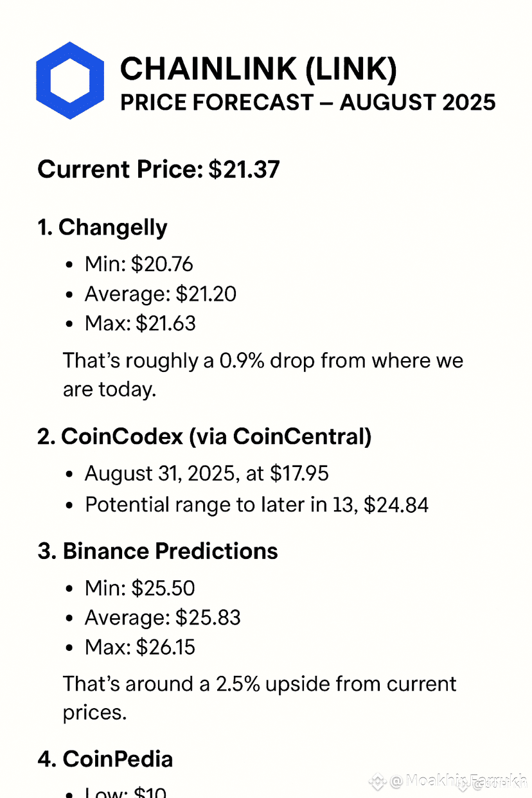Image resolution: width=532 pixels, height=798 pixels.
Task: Select the Current Price $21.37 line
Action: click(159, 170)
